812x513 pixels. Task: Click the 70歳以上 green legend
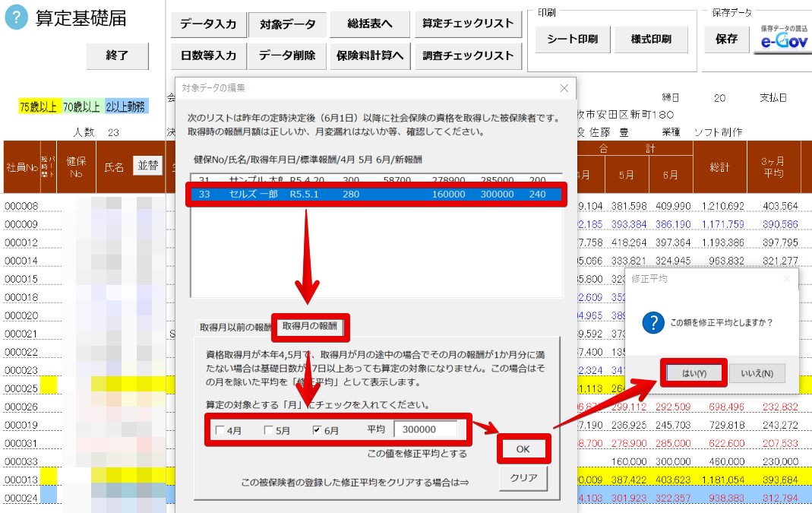(82, 106)
